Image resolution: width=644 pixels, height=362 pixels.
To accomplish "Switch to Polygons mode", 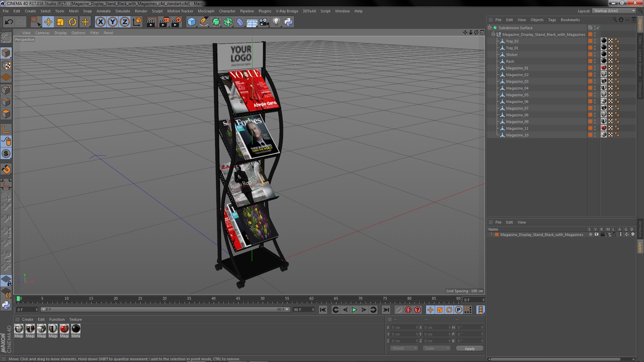I will [6, 114].
